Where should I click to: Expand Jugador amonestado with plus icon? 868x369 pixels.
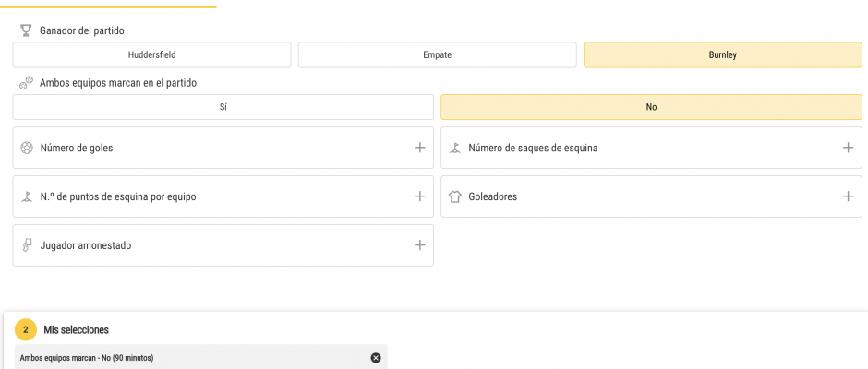419,244
